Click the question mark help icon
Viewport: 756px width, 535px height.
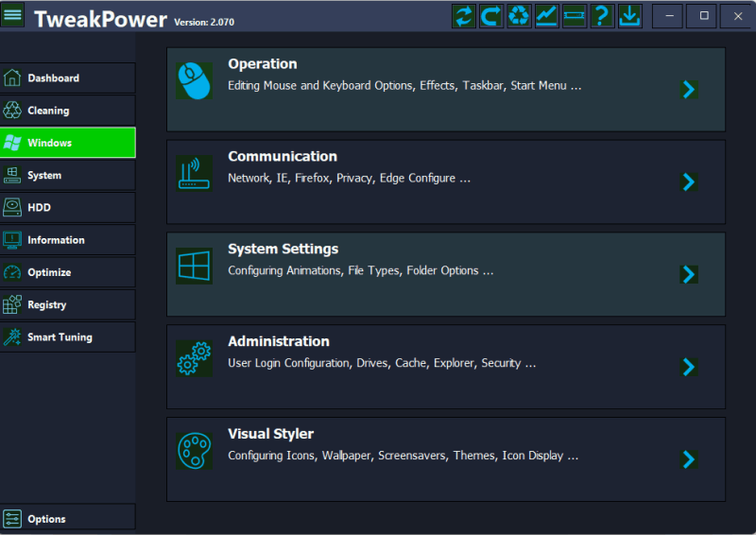[602, 16]
